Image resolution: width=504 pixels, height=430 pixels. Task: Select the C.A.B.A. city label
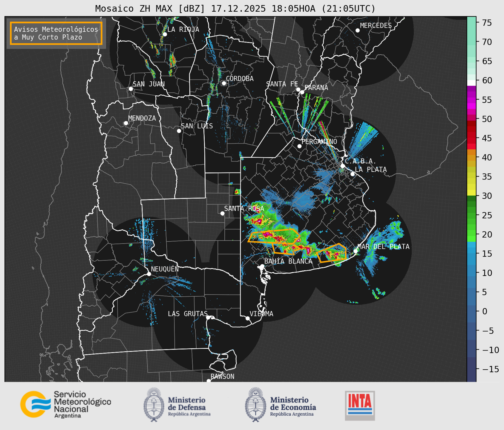(x=360, y=161)
